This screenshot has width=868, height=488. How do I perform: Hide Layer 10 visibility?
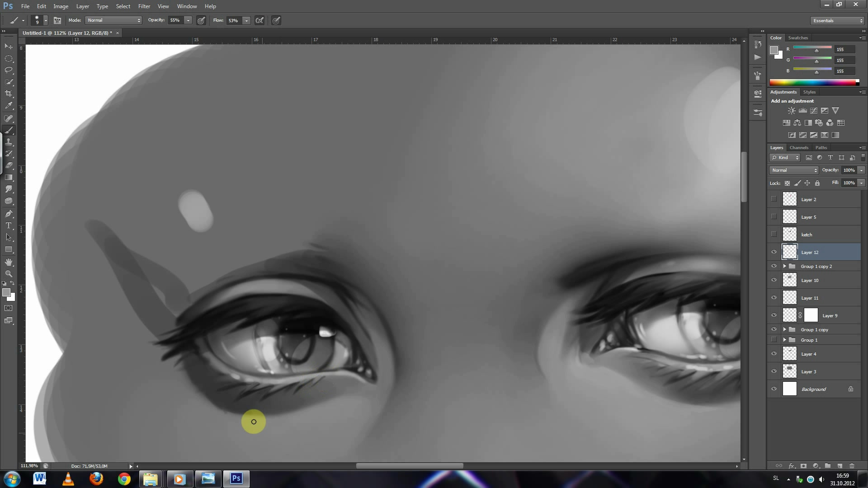pos(774,280)
